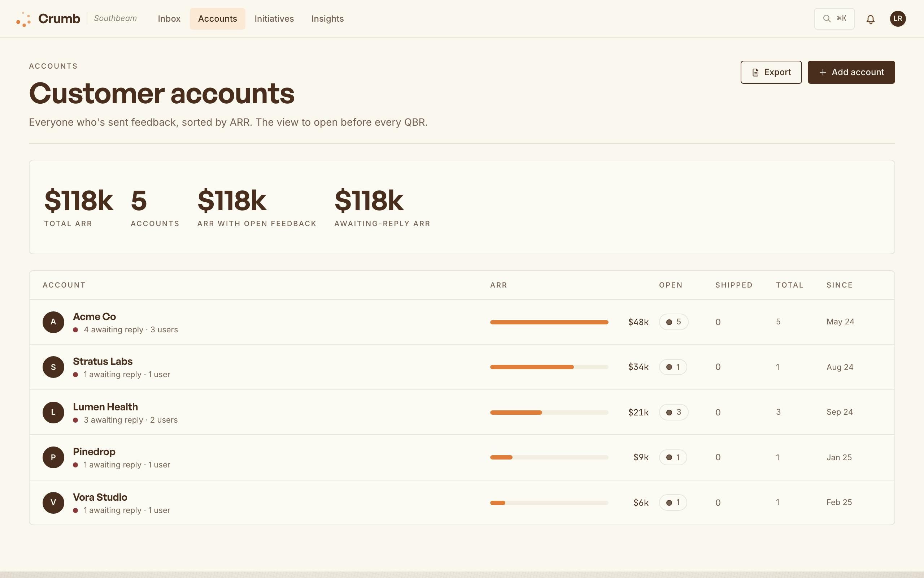Open the Pinedrop account name
The image size is (924, 578).
coord(94,452)
